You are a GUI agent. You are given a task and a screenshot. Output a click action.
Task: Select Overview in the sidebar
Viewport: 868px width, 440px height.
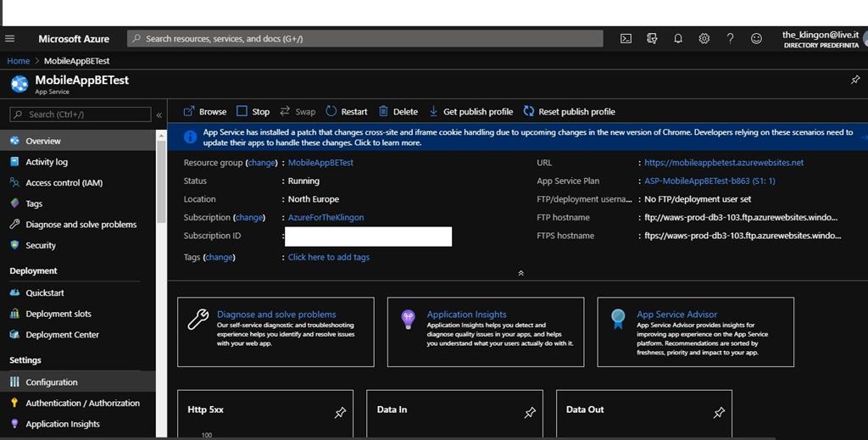coord(78,141)
